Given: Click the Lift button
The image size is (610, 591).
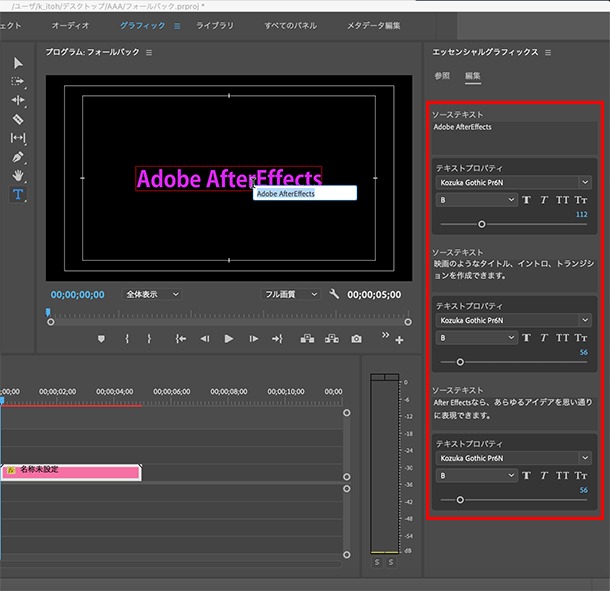Looking at the screenshot, I should click(307, 339).
